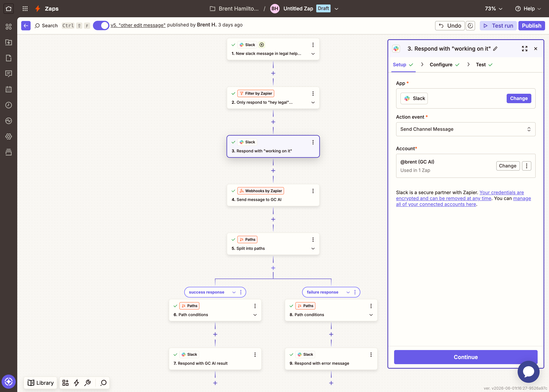Open the AI copilot button at bottom left
549x392 pixels.
[x=8, y=382]
